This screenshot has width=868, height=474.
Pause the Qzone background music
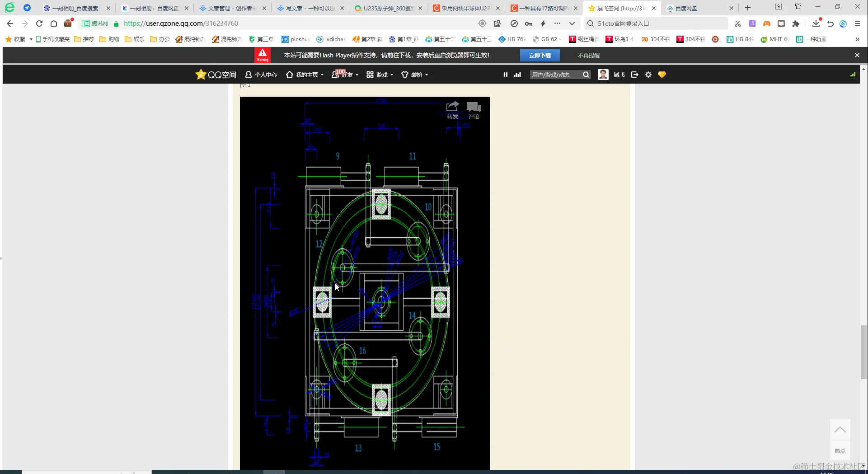coord(506,75)
